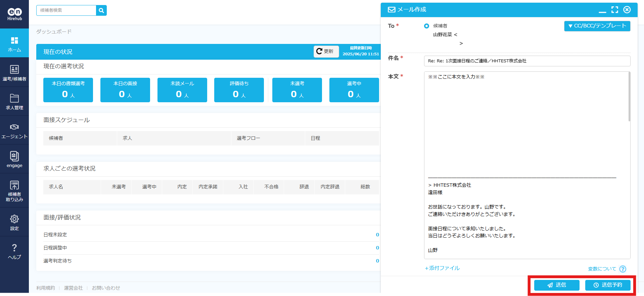Click the help icon beside 変数について
This screenshot has width=644, height=296.
coord(623,269)
